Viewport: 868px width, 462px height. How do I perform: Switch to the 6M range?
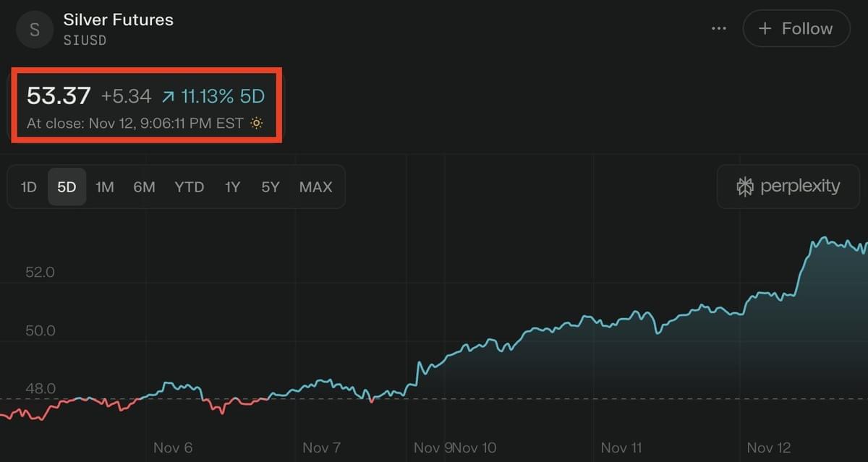144,187
